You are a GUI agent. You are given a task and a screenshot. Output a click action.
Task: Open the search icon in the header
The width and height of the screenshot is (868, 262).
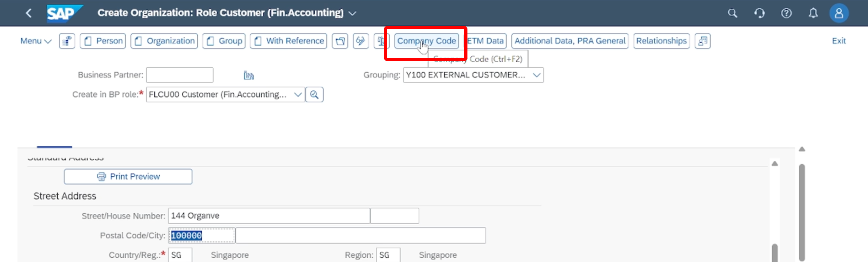pyautogui.click(x=733, y=13)
